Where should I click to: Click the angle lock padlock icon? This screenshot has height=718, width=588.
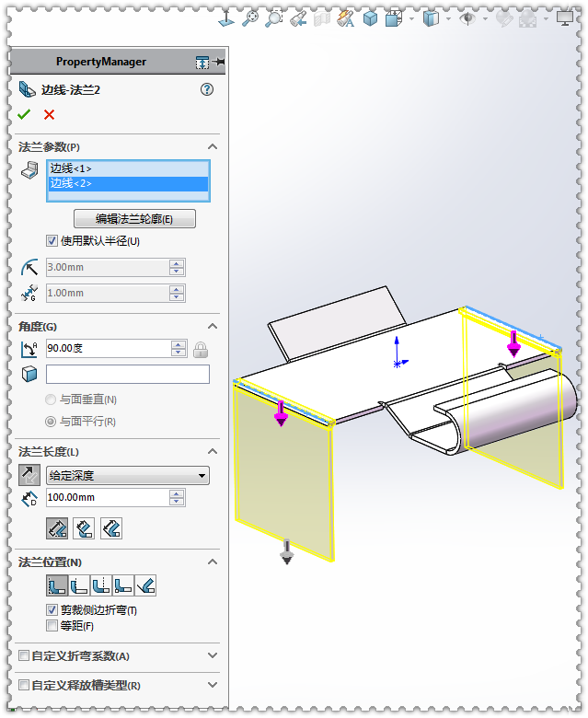tap(201, 350)
